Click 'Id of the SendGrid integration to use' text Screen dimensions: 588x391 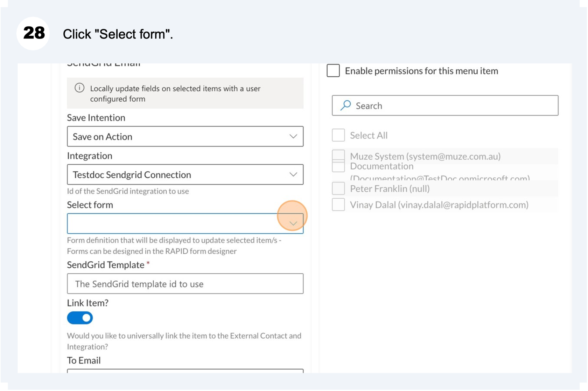pos(128,191)
